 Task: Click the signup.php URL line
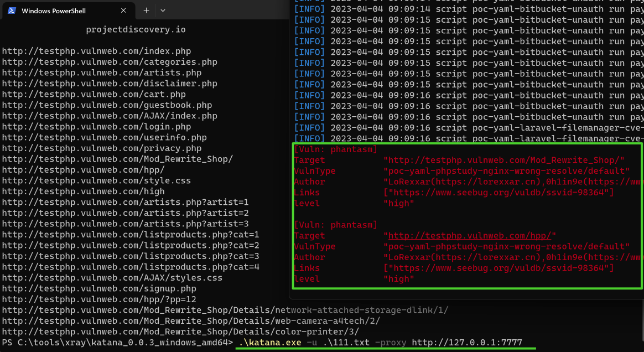pyautogui.click(x=99, y=289)
